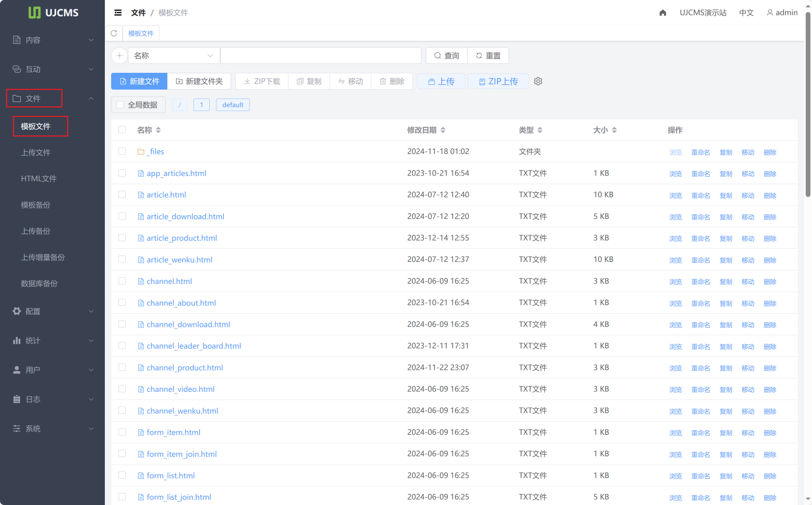Viewport: 812px width, 505px height.
Task: Click the default path breadcrumb
Action: tap(233, 105)
